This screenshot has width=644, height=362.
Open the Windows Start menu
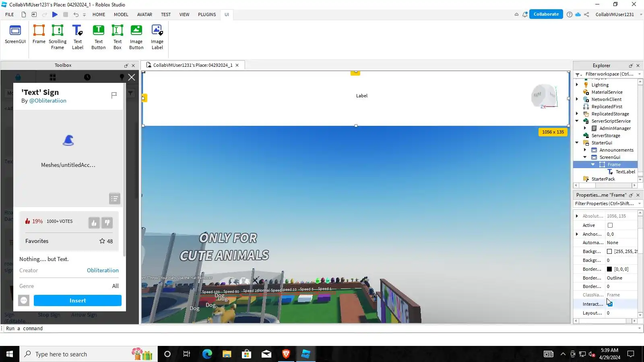(10, 354)
